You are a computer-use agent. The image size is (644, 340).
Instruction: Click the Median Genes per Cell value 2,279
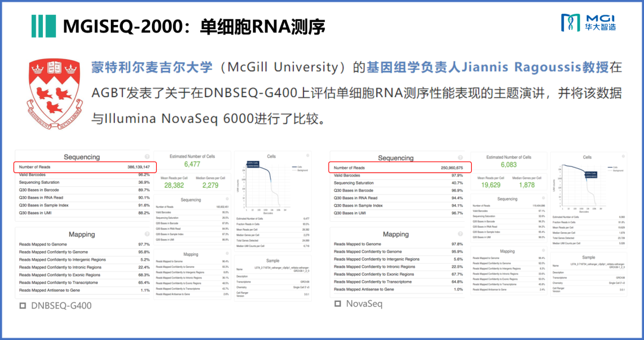(210, 185)
